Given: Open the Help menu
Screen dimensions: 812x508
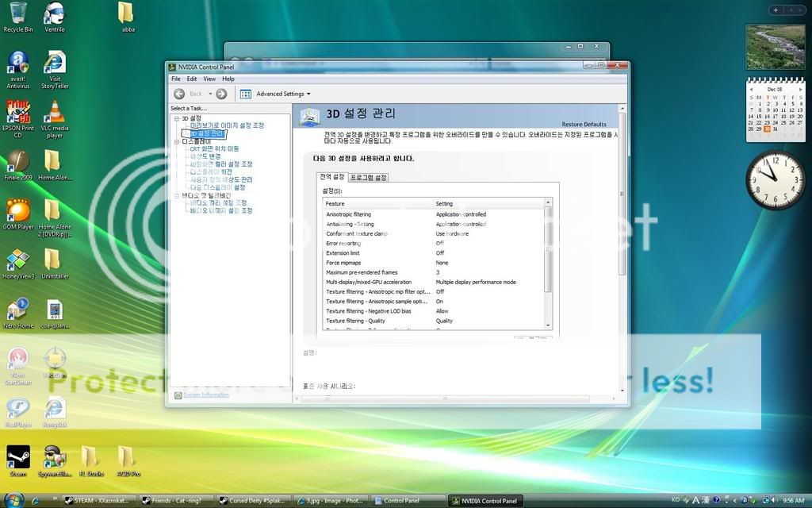Looking at the screenshot, I should [228, 79].
